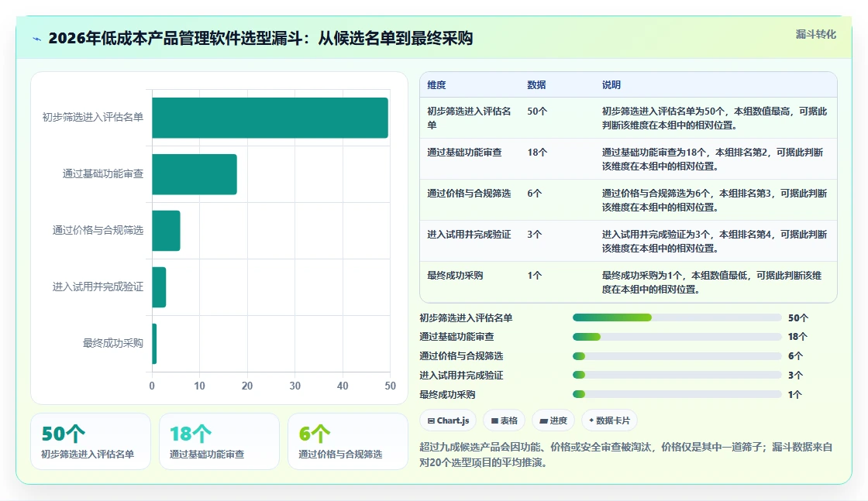Open the 6个 stat card
Screen dimensions: 868x501
coord(348,441)
